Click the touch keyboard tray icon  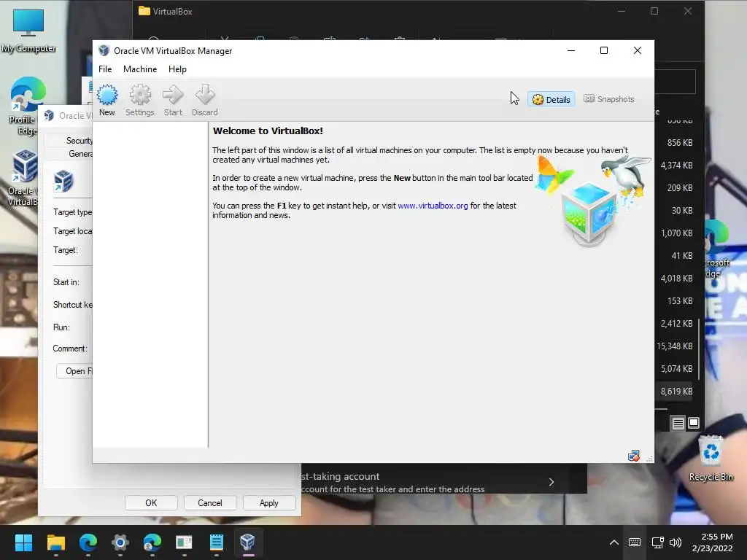[635, 542]
